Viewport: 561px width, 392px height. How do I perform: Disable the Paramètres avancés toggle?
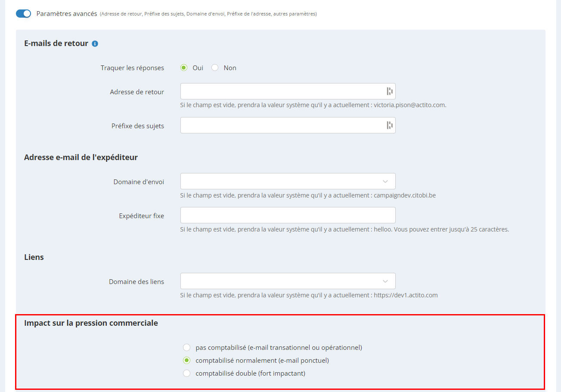pos(24,14)
